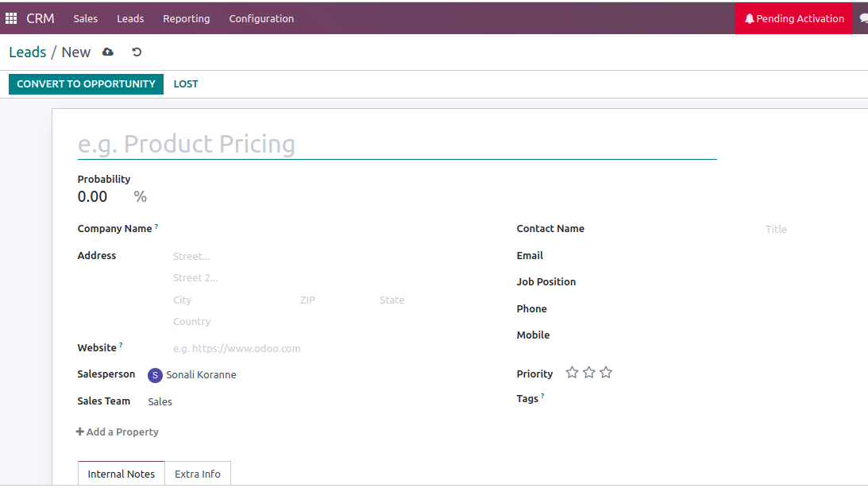
Task: Open the apps grid menu icon
Action: click(x=11, y=18)
